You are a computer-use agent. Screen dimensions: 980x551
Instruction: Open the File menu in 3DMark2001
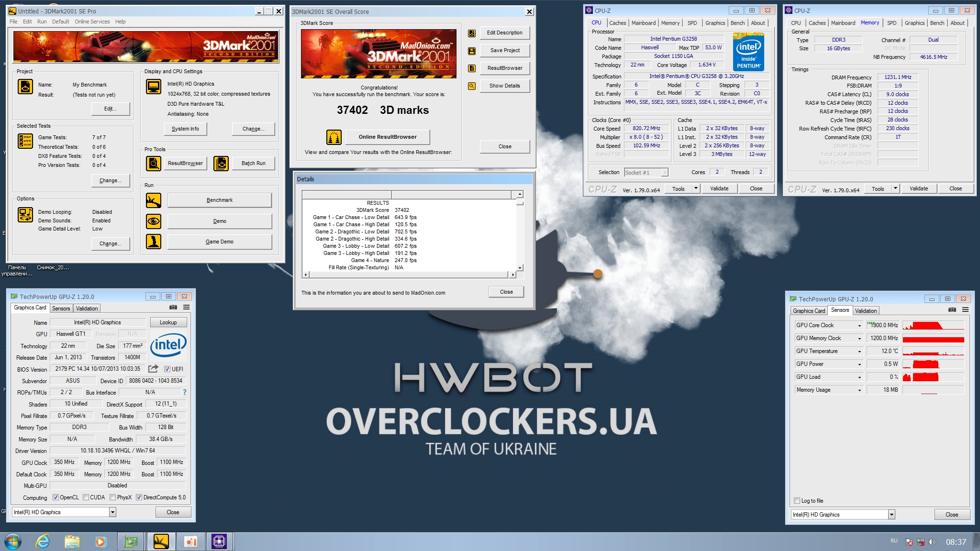tap(13, 22)
